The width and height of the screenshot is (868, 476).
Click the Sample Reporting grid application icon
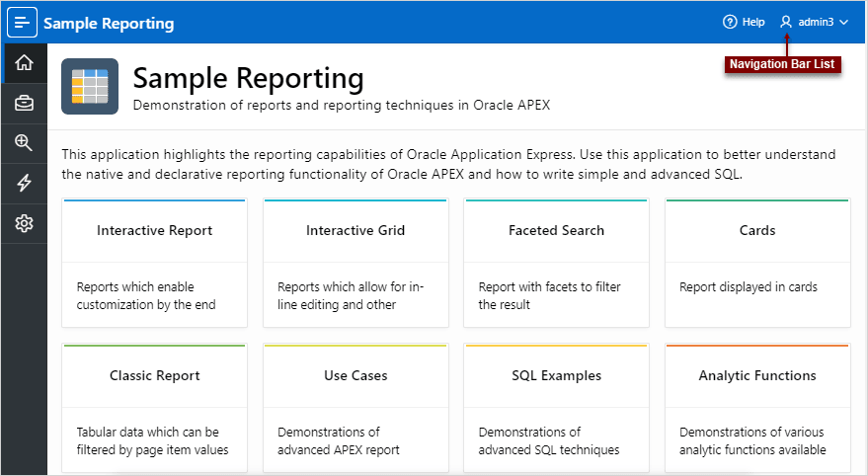(90, 86)
